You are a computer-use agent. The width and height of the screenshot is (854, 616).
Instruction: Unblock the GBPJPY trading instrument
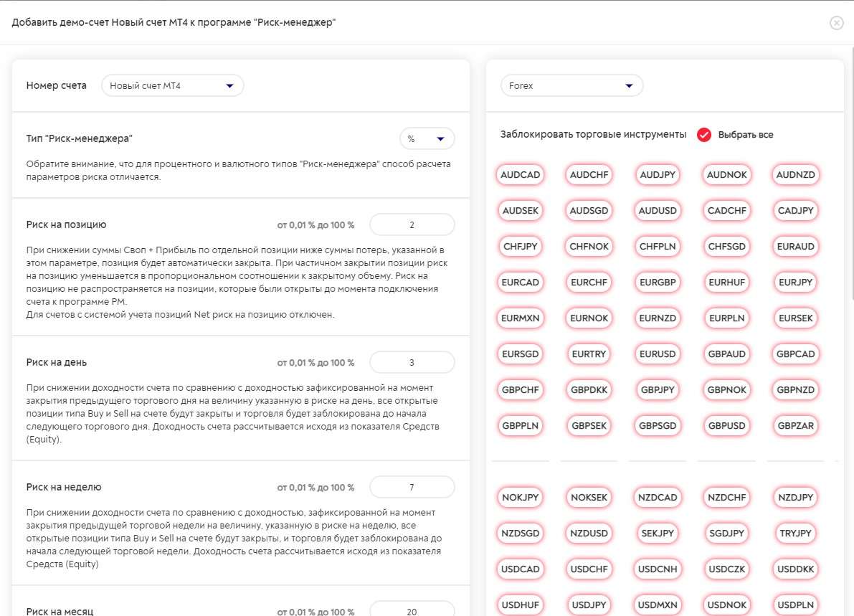click(658, 391)
